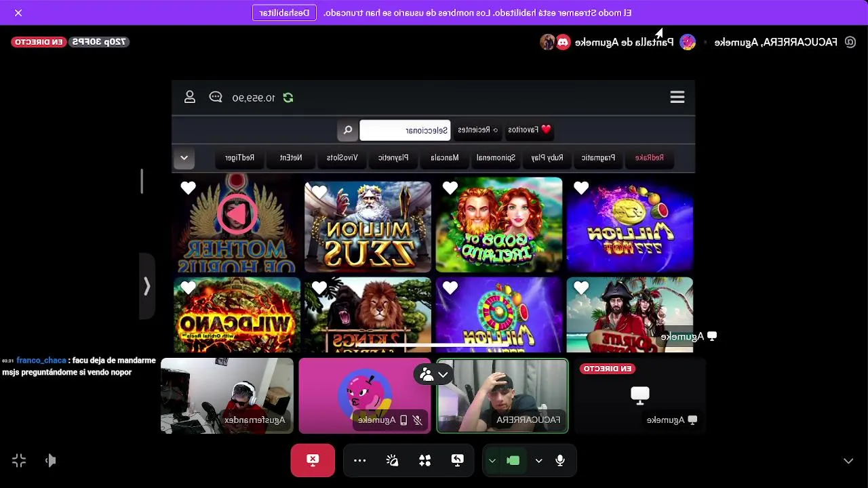Screen dimensions: 868x488
Task: Click the muted mic icon on Agumeke tile
Action: point(417,420)
